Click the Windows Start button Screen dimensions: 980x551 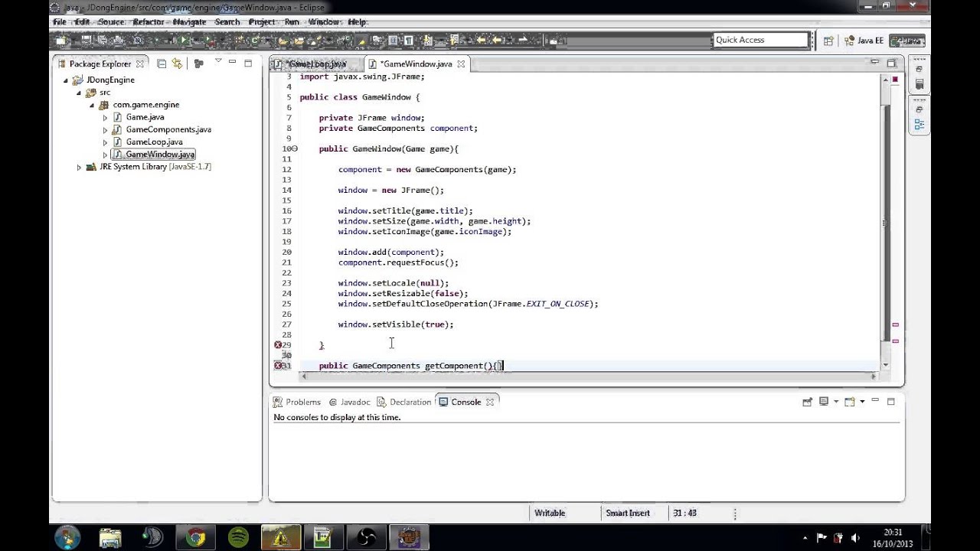(67, 538)
